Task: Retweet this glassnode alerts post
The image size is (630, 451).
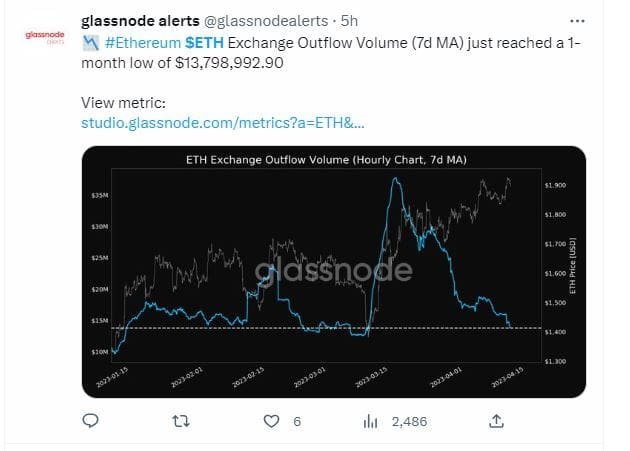Action: point(180,422)
